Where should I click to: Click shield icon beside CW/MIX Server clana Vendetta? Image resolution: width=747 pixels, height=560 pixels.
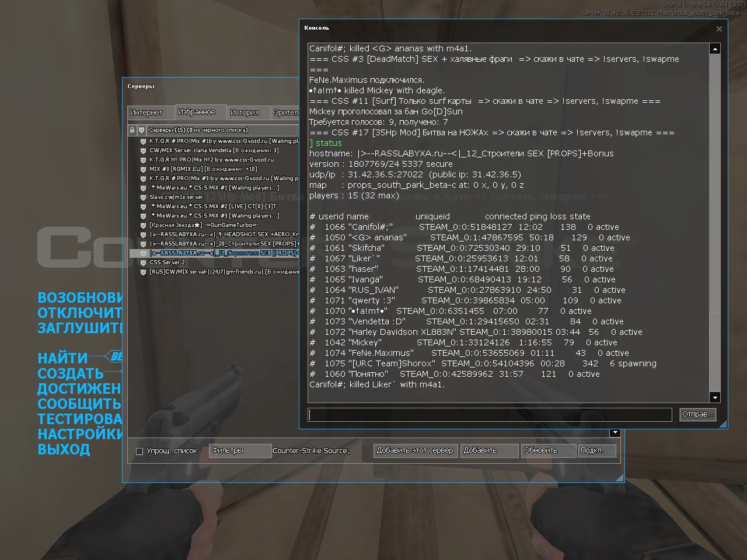point(143,150)
